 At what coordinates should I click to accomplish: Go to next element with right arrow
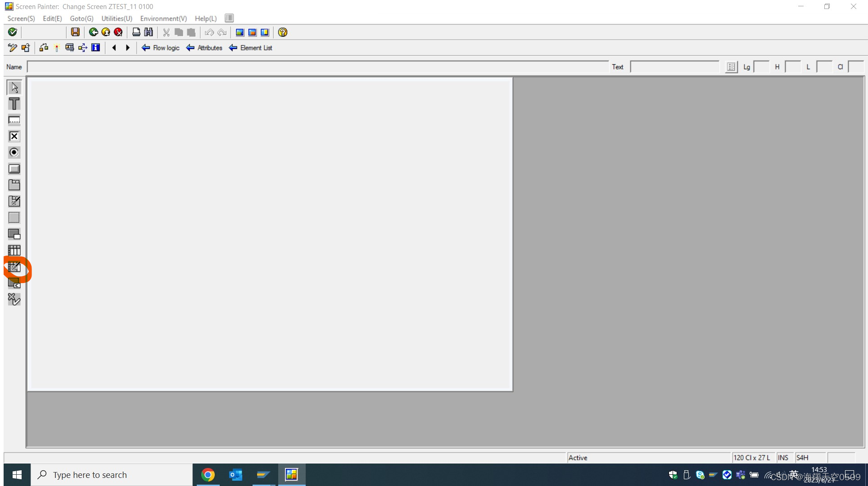click(128, 48)
